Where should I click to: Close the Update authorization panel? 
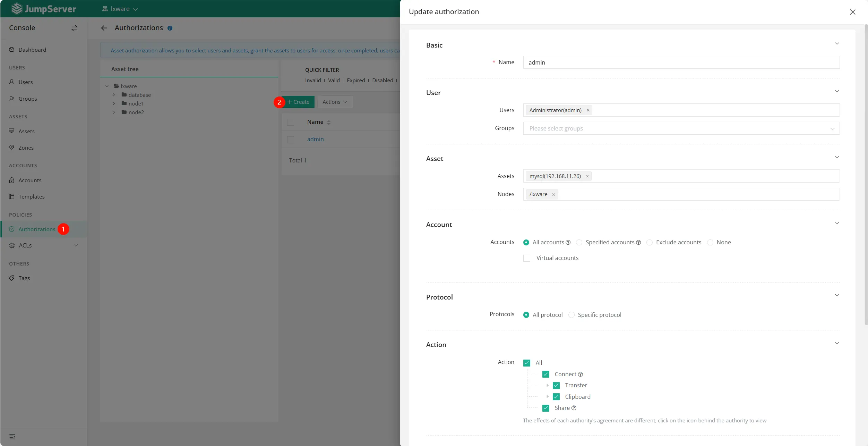click(x=853, y=12)
